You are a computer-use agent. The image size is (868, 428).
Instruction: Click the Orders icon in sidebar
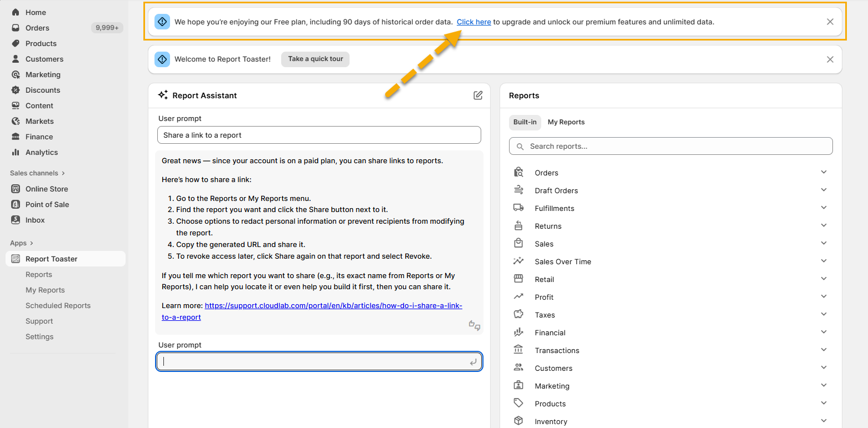point(16,28)
